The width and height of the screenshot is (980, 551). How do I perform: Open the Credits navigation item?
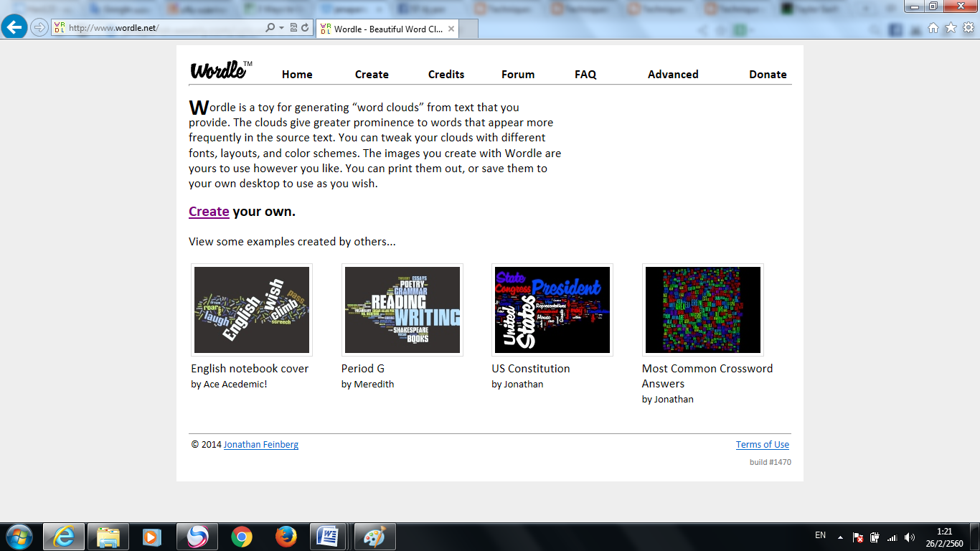(x=446, y=75)
